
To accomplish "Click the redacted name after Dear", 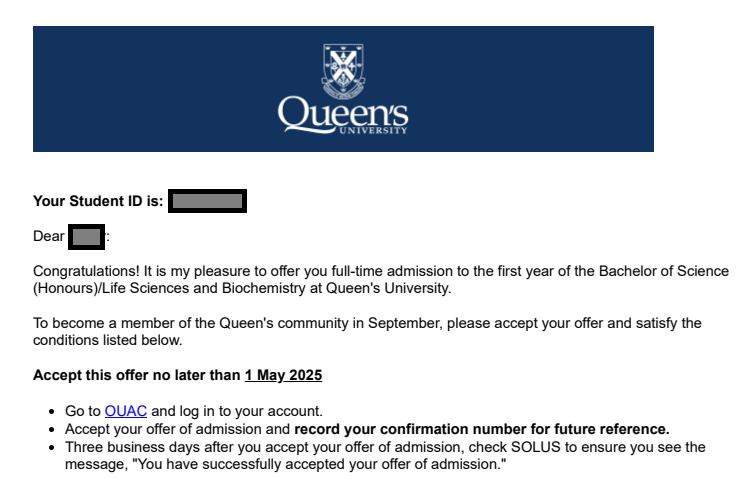I will pos(87,237).
